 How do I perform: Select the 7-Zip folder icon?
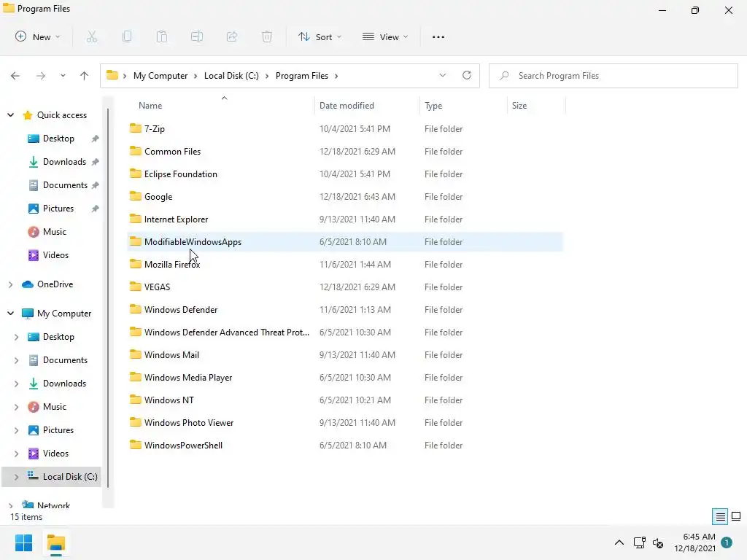click(136, 128)
